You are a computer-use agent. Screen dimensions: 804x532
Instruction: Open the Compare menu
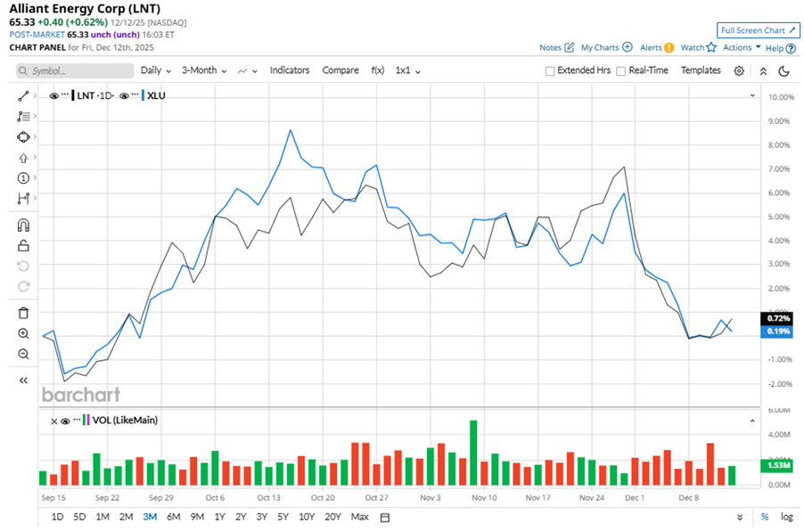tap(340, 70)
